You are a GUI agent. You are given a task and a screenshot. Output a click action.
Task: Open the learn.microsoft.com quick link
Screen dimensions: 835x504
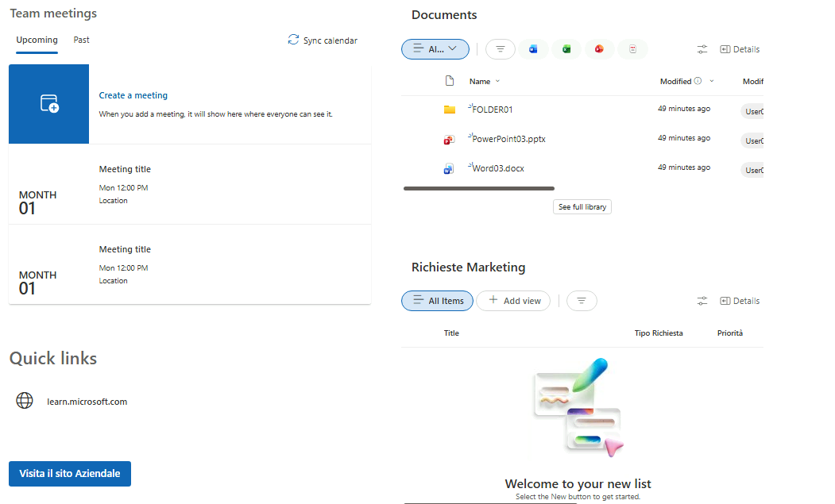[87, 402]
